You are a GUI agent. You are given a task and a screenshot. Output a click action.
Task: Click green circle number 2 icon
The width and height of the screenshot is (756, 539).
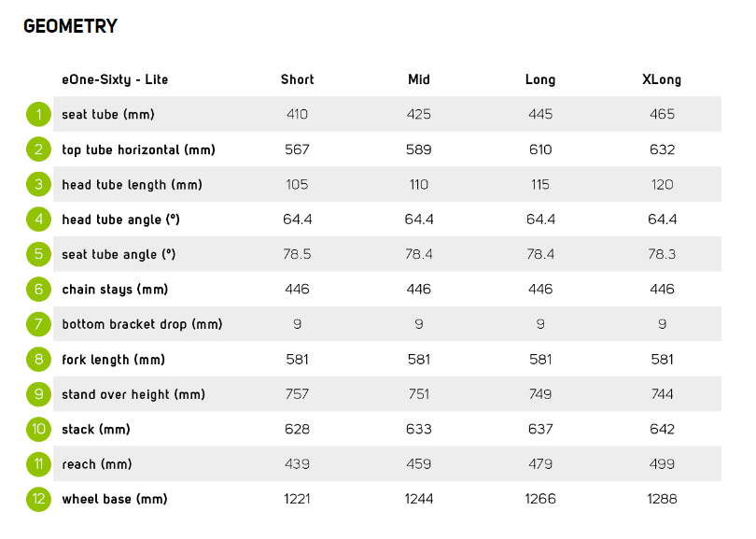coord(38,149)
